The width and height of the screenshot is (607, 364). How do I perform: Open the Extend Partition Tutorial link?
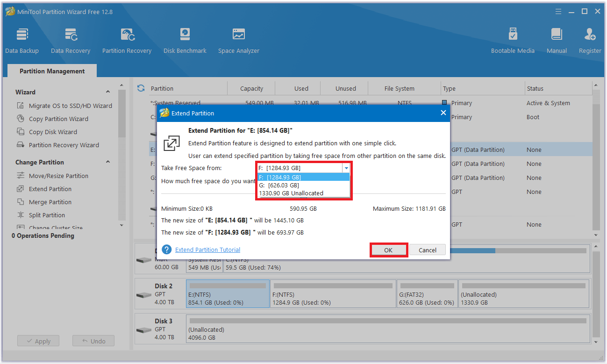pyautogui.click(x=207, y=250)
